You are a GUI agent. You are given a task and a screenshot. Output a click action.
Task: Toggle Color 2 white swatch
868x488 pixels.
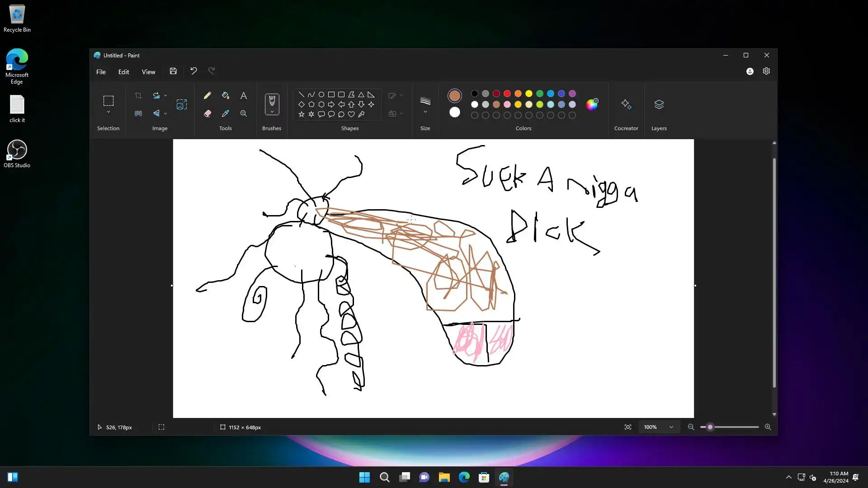[455, 113]
